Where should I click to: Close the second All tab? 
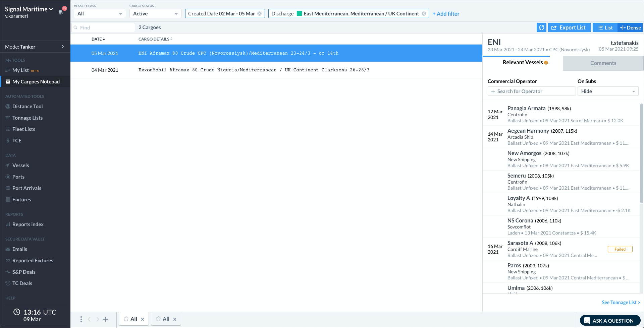click(x=175, y=319)
